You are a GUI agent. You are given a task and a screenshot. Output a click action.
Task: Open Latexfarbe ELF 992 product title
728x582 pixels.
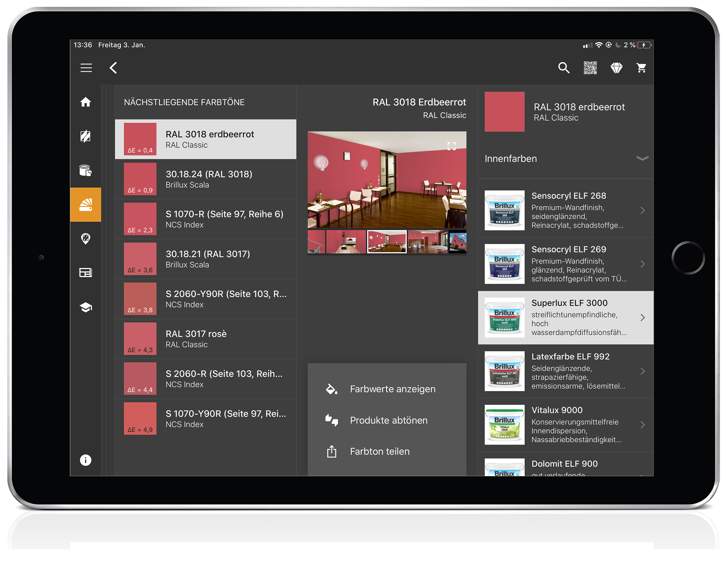570,356
